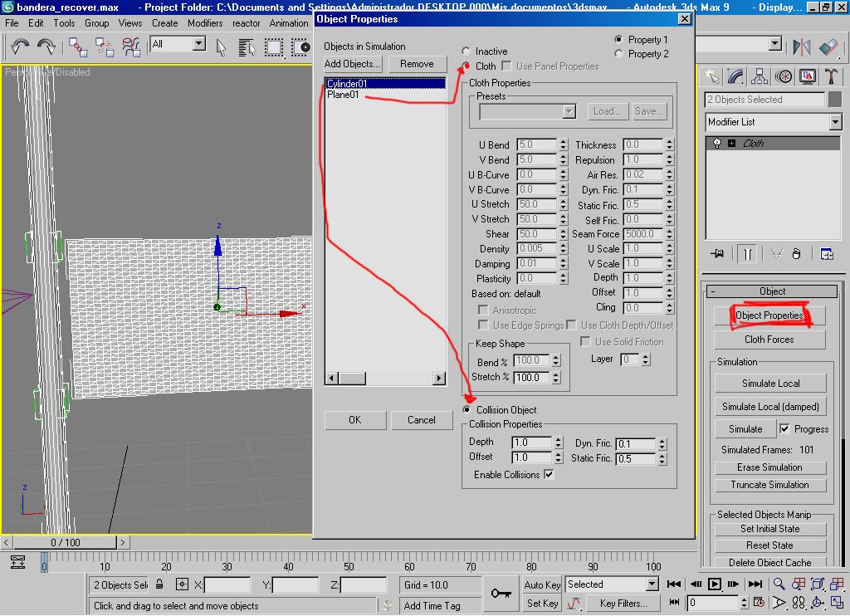
Task: Click Go to End playback button
Action: pyautogui.click(x=755, y=584)
